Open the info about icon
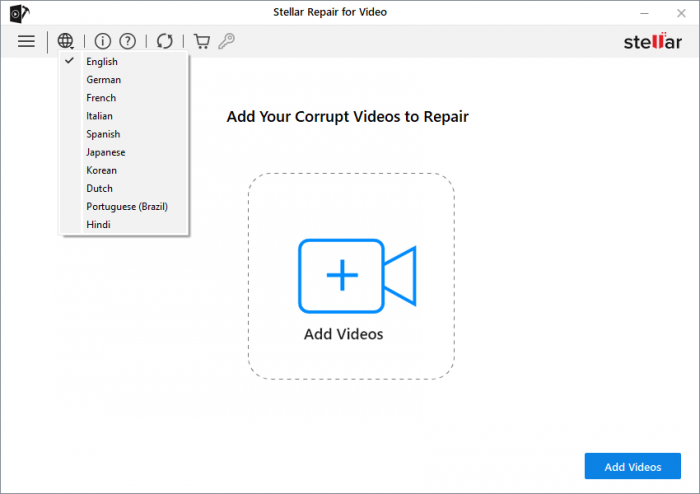Image resolution: width=700 pixels, height=494 pixels. point(103,41)
